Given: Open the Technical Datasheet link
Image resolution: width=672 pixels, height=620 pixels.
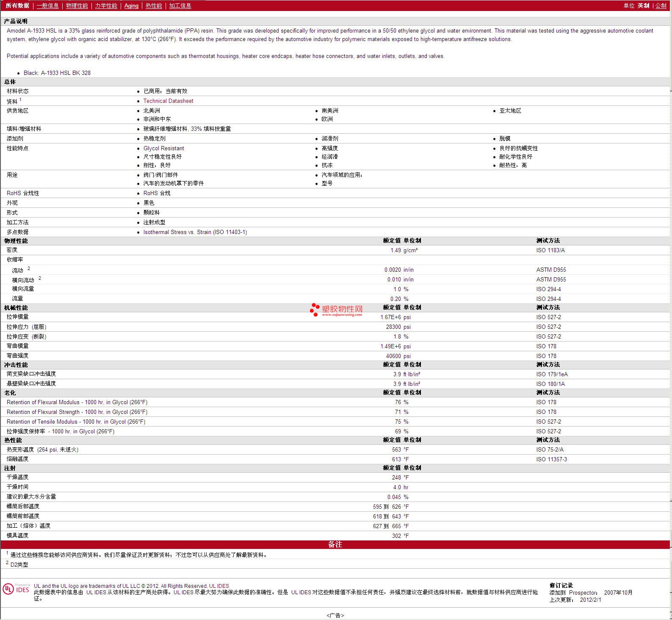Looking at the screenshot, I should (168, 101).
